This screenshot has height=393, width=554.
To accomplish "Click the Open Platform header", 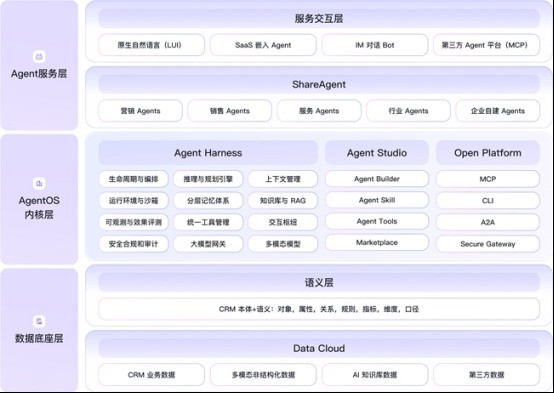I will point(488,153).
